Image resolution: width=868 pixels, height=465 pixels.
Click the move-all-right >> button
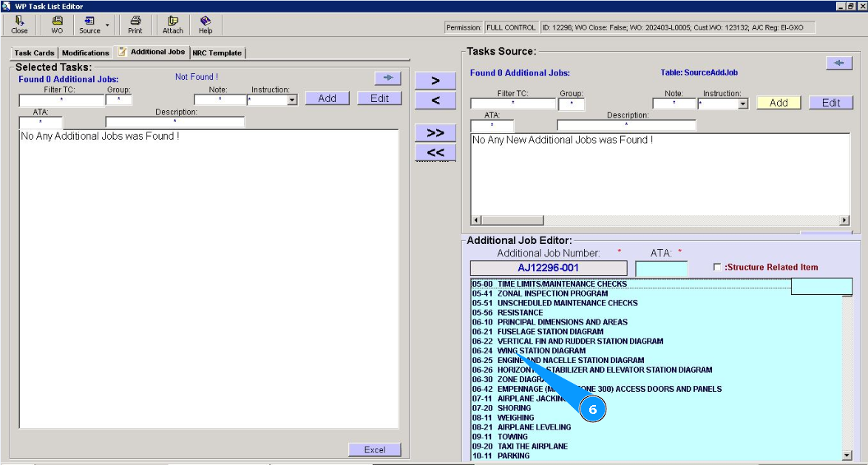(435, 133)
